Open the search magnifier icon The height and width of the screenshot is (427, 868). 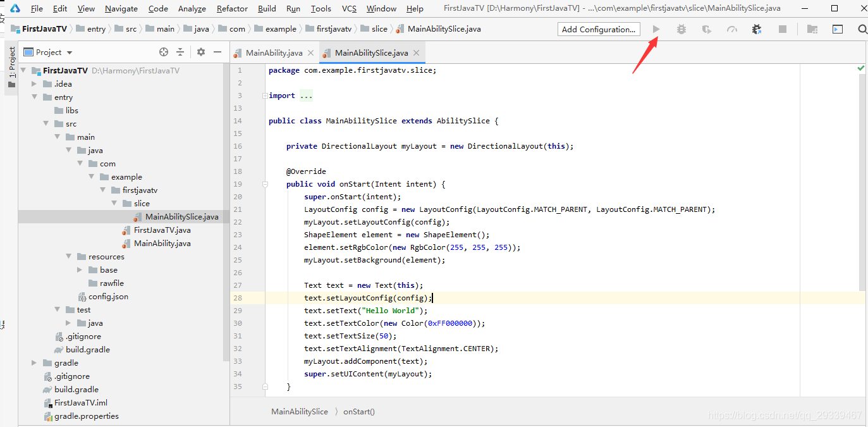[x=862, y=29]
